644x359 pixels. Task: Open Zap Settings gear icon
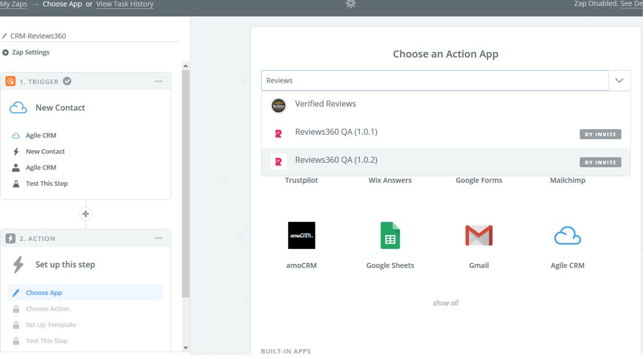pyautogui.click(x=6, y=52)
